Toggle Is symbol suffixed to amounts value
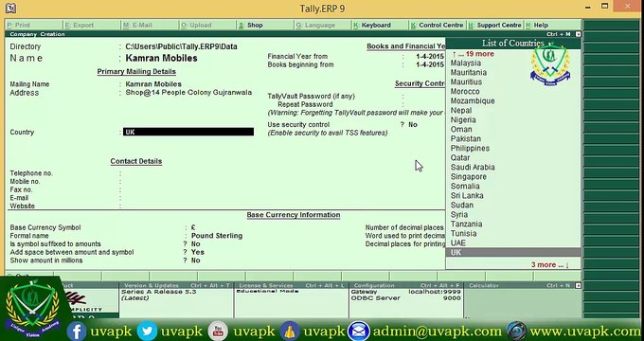Screen dimensions: 644x341 click(x=195, y=244)
